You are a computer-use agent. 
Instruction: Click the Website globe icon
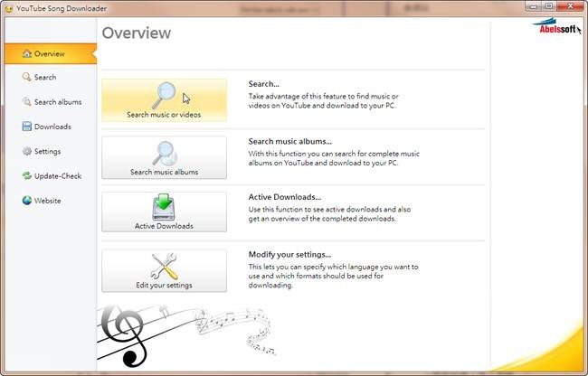pyautogui.click(x=26, y=201)
